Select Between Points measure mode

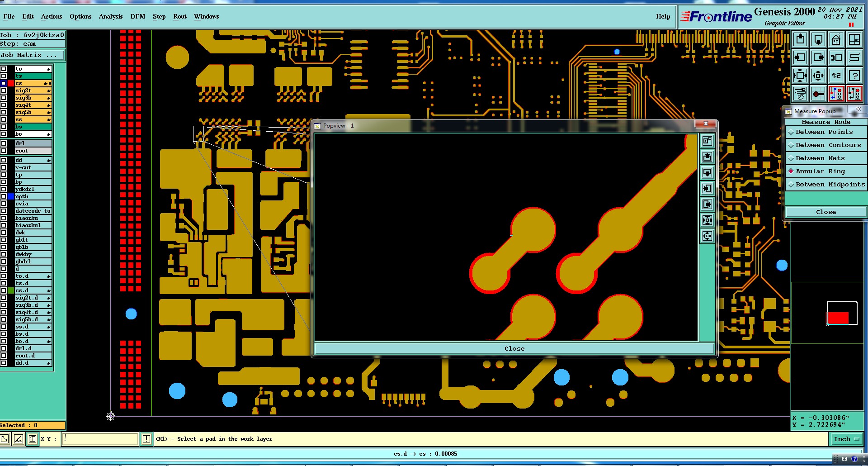coord(826,132)
